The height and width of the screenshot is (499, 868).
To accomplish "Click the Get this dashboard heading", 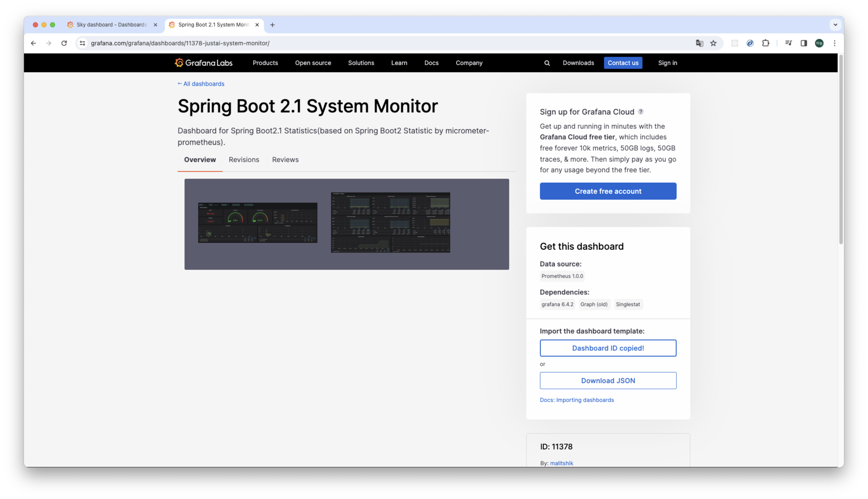I will [x=582, y=247].
